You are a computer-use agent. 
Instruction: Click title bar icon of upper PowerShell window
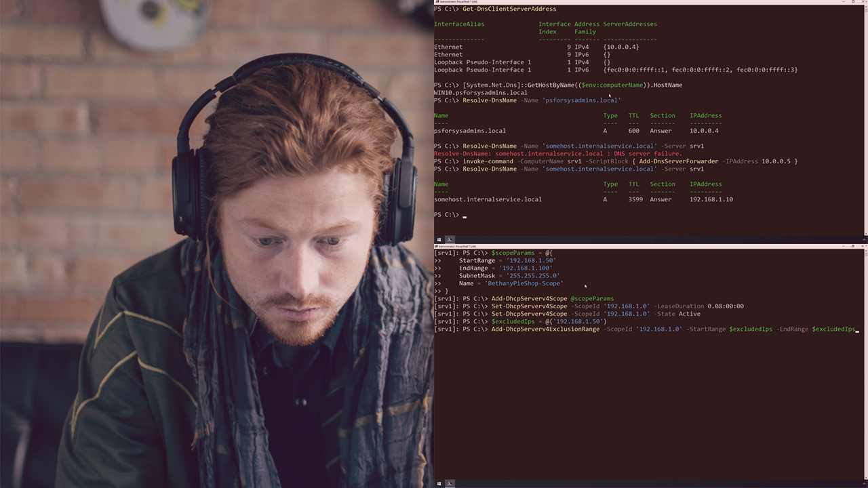437,2
